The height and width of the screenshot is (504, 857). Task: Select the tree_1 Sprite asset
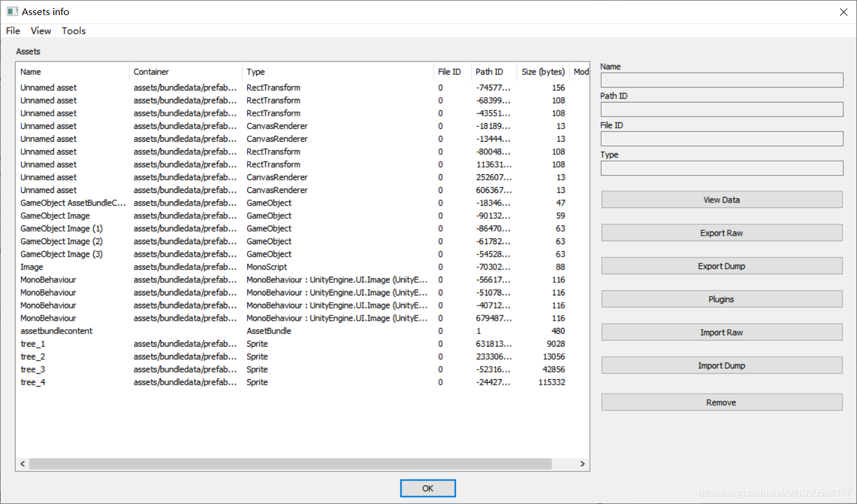32,344
